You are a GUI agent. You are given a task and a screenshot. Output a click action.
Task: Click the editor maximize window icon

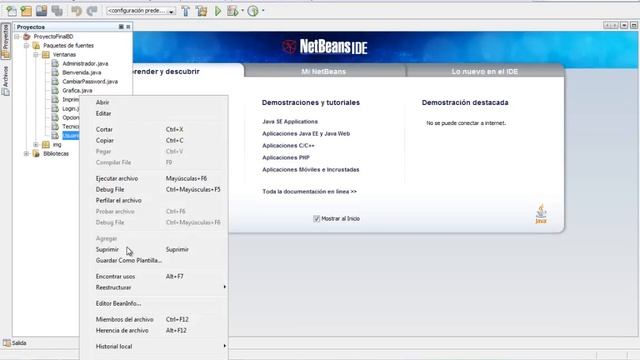tap(633, 25)
